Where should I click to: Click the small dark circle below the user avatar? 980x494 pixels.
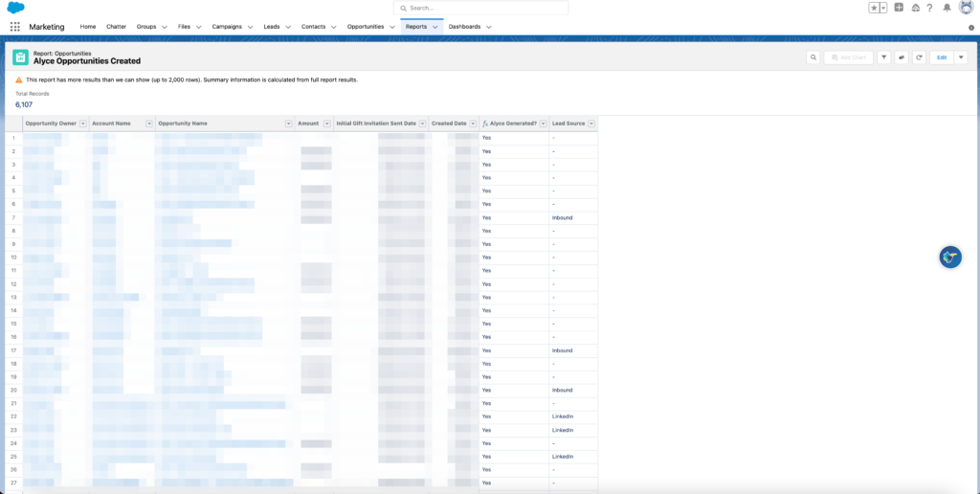point(971,28)
